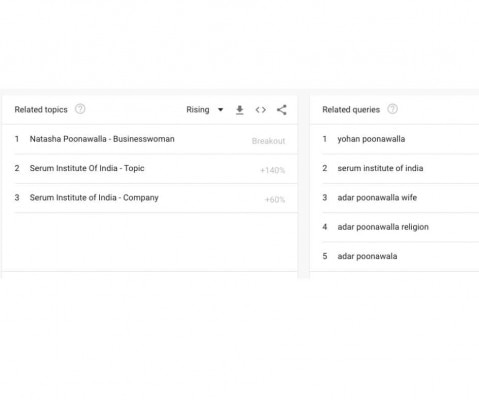Open the adar poonawala query
The width and height of the screenshot is (479, 400).
point(367,256)
